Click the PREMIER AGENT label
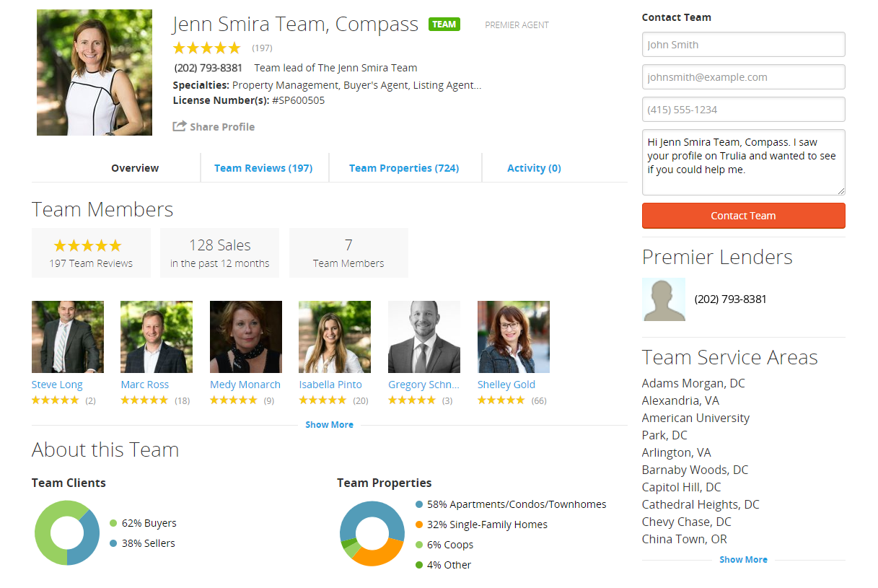 click(x=517, y=25)
